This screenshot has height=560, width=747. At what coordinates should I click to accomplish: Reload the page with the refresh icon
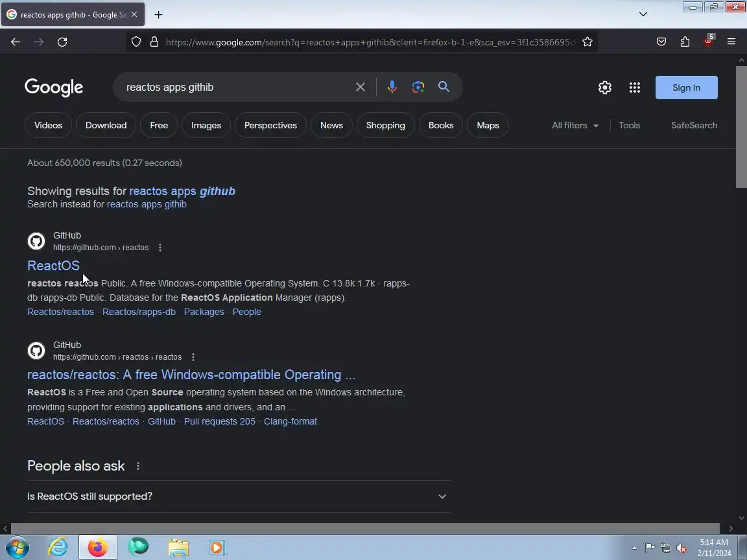pos(62,42)
